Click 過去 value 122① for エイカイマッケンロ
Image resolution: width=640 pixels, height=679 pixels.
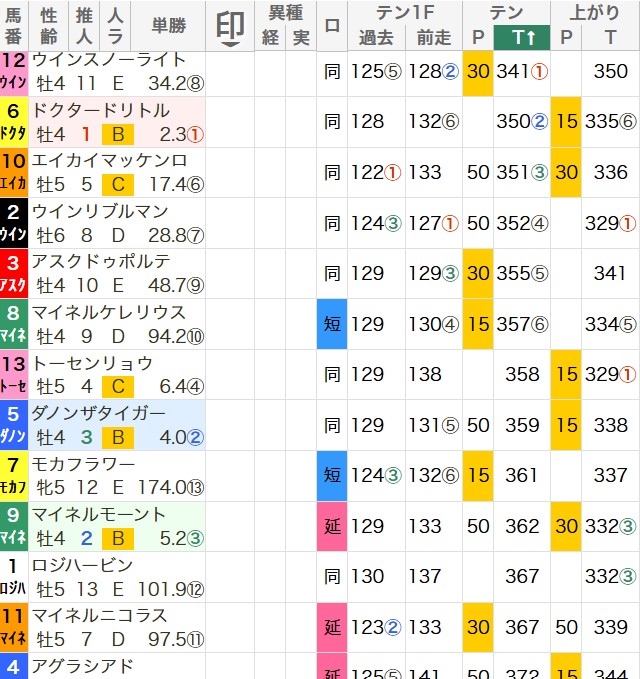376,173
